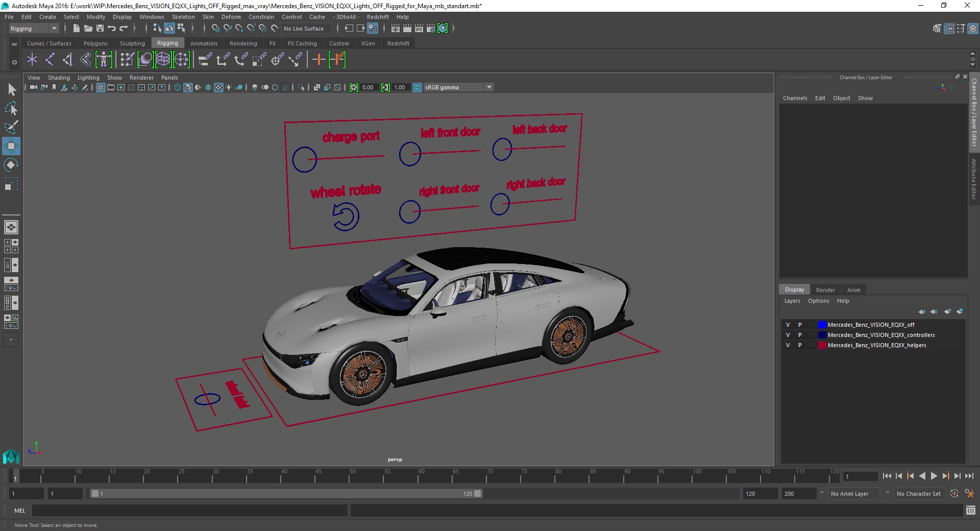Click the Set Key shelf icon
The width and height of the screenshot is (980, 531).
point(319,60)
